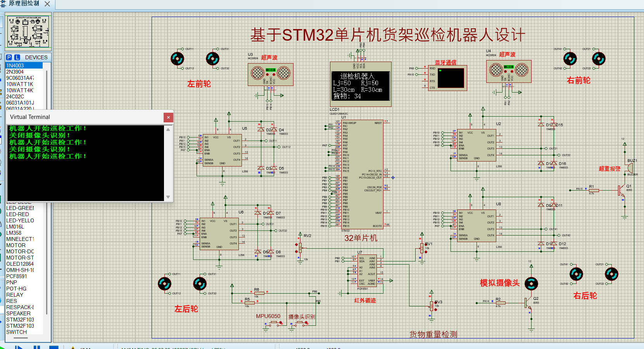Pause the running simulation
This screenshot has height=349, width=644.
(36, 347)
